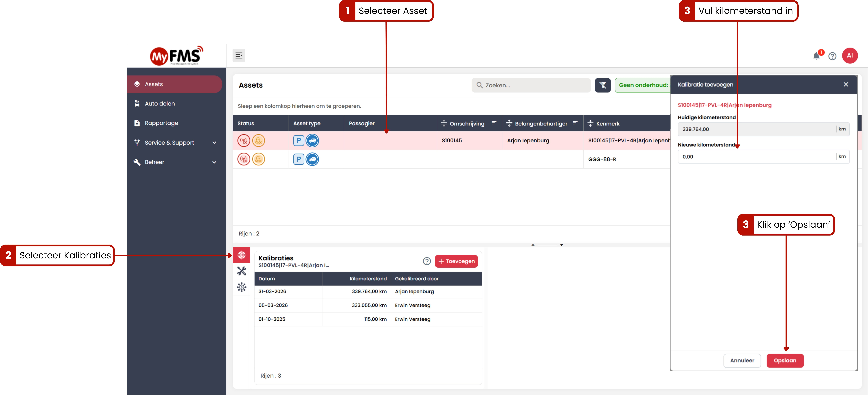Click the orange status icon in the S100145 row

(258, 140)
